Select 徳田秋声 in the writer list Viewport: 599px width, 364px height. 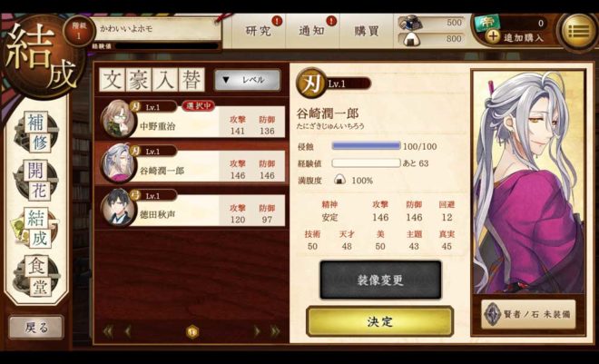tap(192, 208)
